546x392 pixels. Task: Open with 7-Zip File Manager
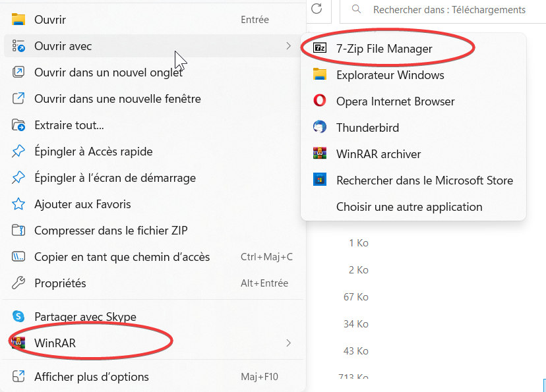413,49
